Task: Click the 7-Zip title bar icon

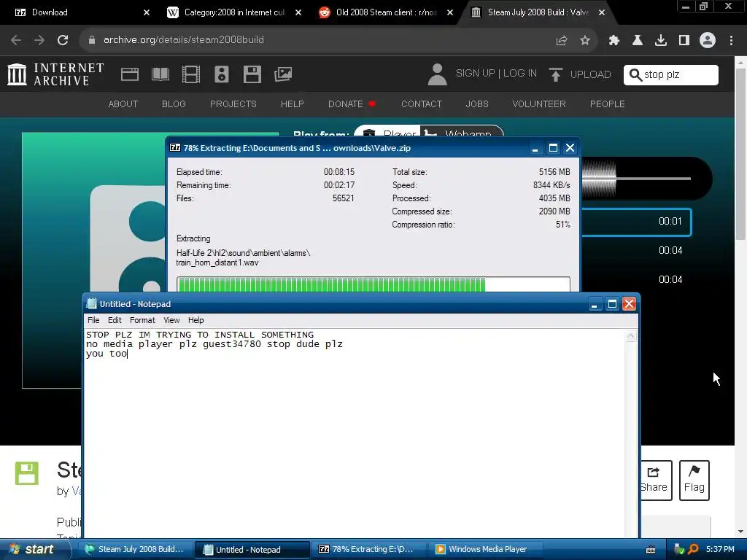Action: 175,147
